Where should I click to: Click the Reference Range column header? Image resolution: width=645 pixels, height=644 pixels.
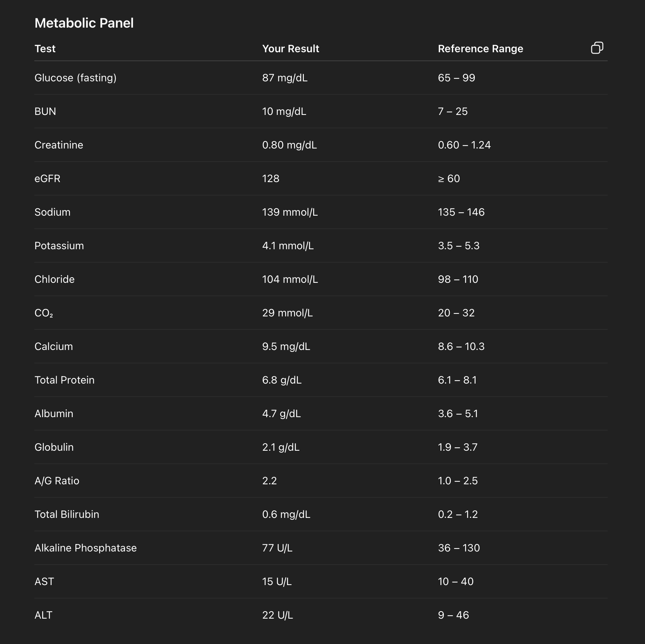coord(480,49)
